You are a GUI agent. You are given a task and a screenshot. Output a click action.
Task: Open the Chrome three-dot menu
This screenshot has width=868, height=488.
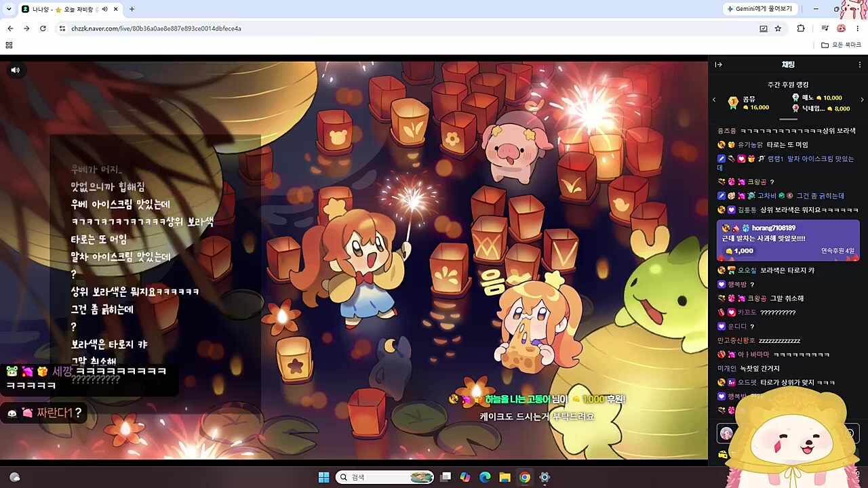point(858,28)
